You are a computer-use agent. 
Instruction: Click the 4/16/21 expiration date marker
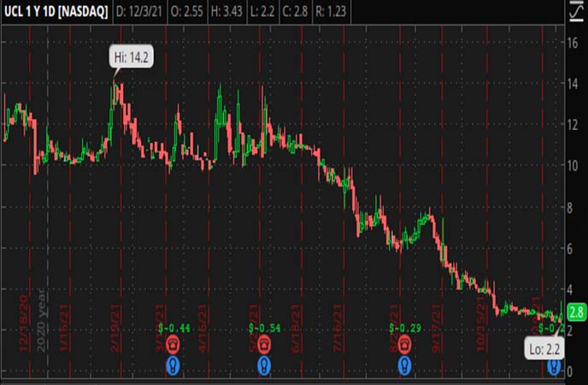(x=203, y=329)
